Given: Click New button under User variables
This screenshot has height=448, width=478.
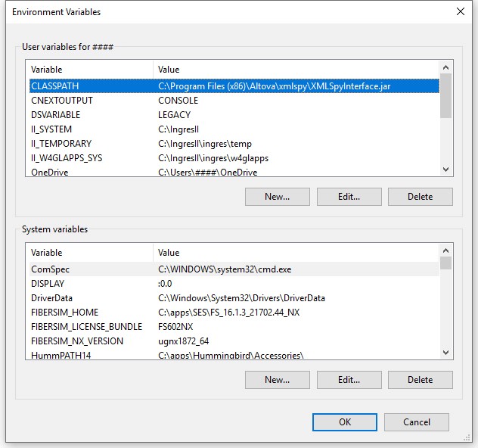Looking at the screenshot, I should [278, 197].
